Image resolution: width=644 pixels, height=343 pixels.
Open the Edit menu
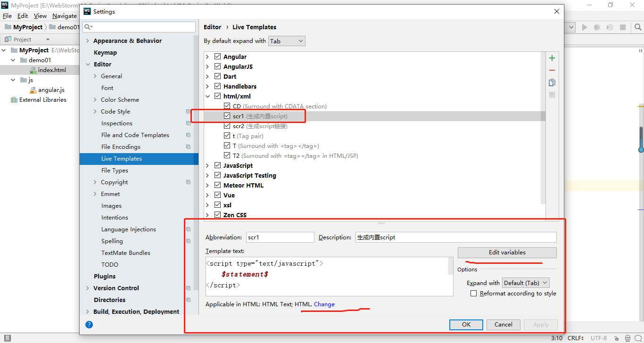coord(23,16)
